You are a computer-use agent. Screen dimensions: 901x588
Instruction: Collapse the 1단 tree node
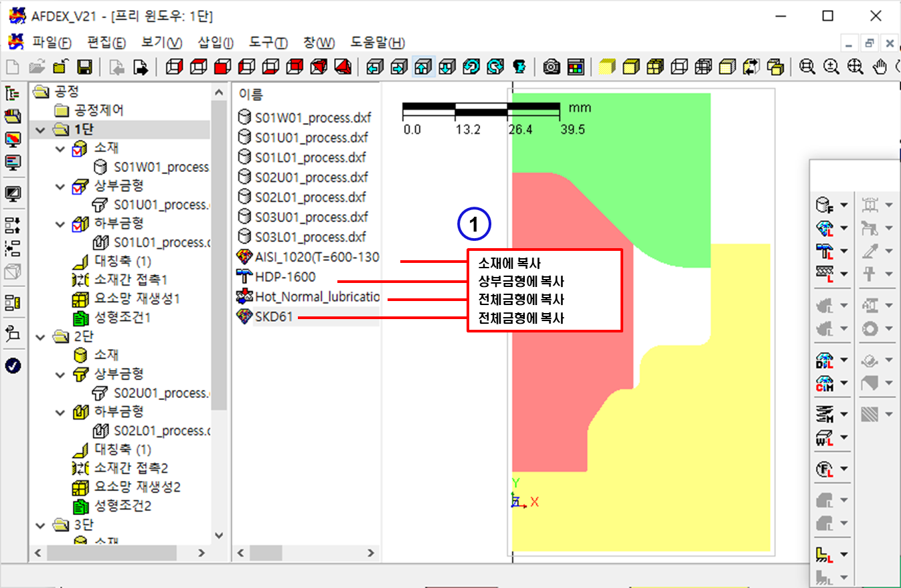click(42, 130)
